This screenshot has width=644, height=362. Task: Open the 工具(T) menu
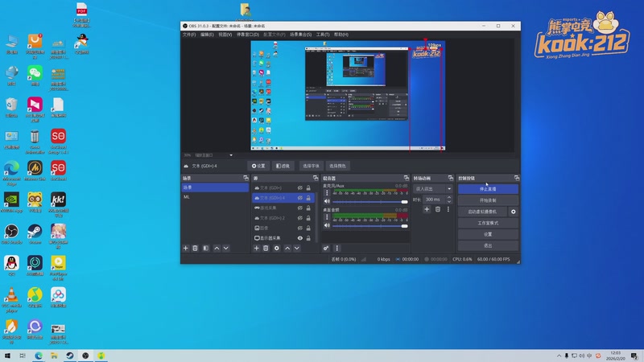coord(323,35)
